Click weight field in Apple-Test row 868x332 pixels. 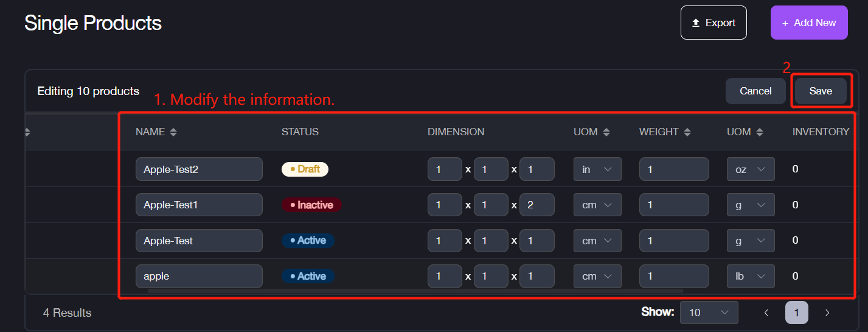click(673, 241)
